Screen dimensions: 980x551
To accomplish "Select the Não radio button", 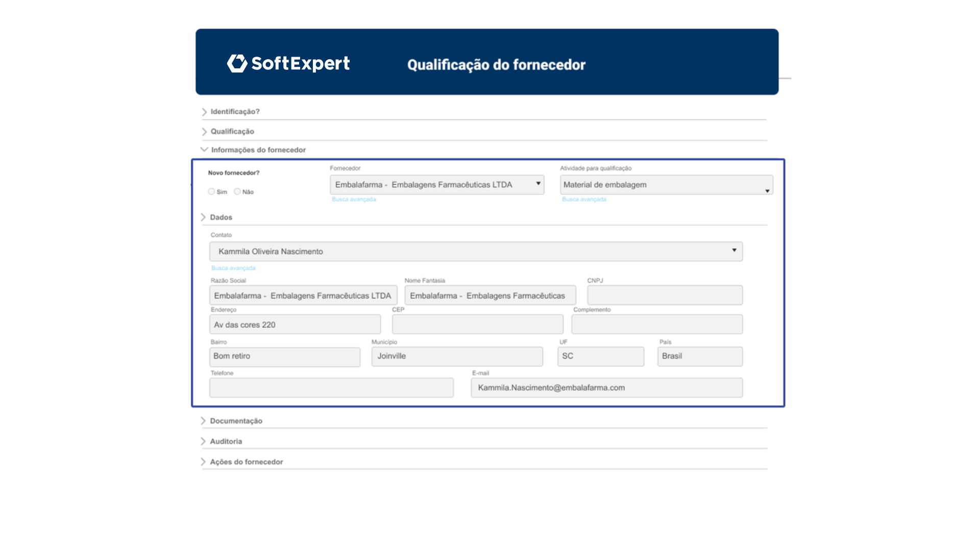I will point(237,191).
